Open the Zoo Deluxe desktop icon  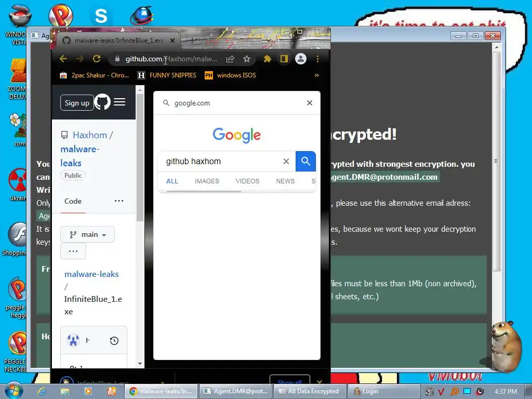pyautogui.click(x=17, y=79)
